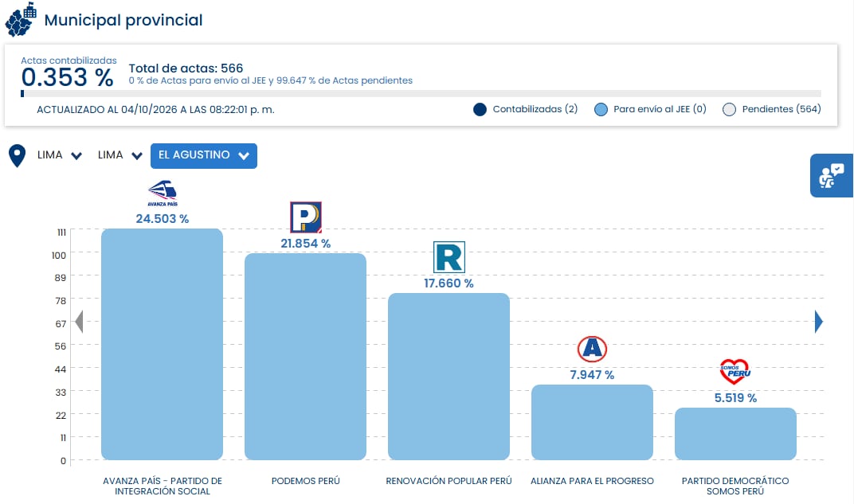Click the map location pin icon
The image size is (854, 504).
(18, 156)
